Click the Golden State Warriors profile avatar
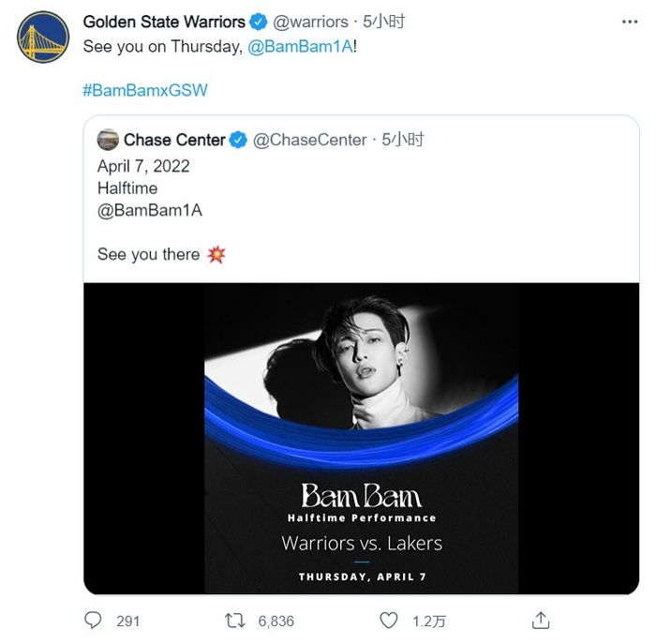Viewport: 656px width, 644px height. (x=41, y=37)
